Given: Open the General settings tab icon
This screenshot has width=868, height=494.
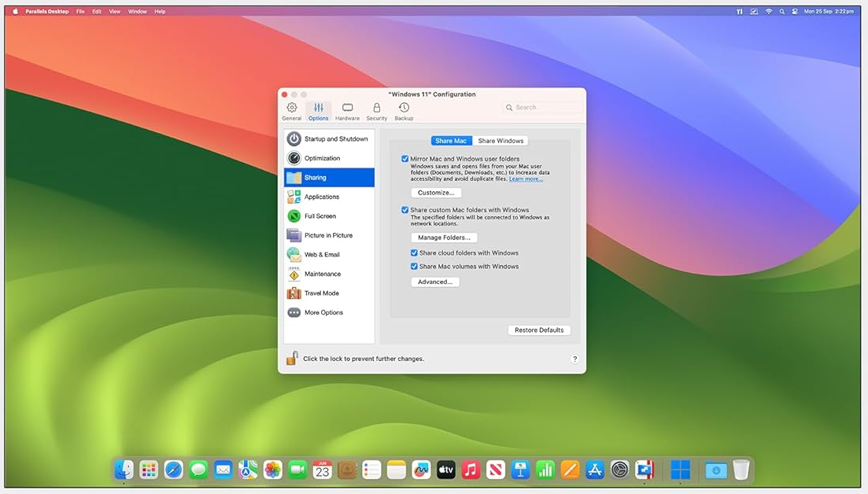Looking at the screenshot, I should [292, 111].
